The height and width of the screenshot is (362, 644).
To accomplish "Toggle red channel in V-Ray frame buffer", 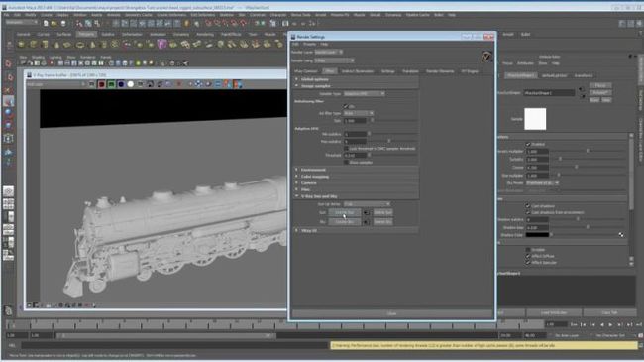I will (x=101, y=84).
